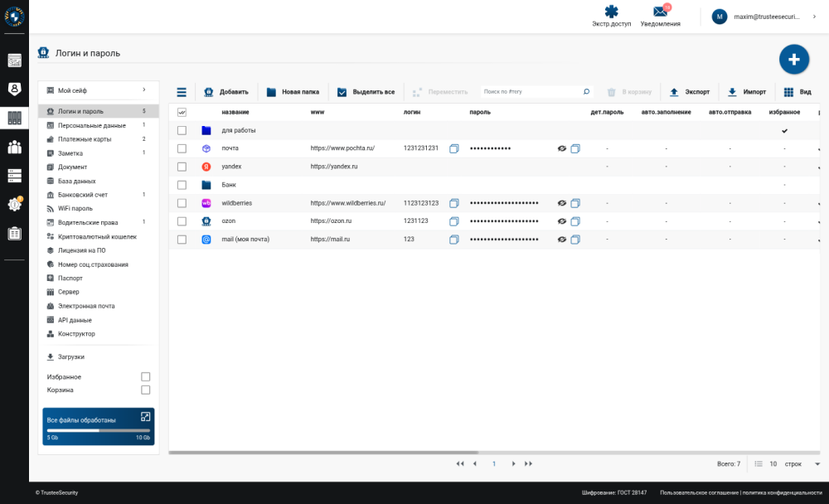The image size is (829, 504).
Task: Show password for the почта entry
Action: (x=562, y=148)
